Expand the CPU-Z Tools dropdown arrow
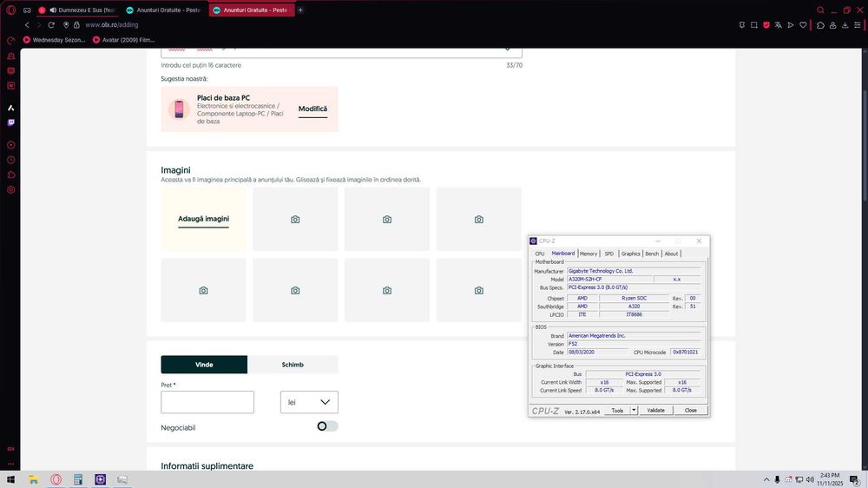 634,411
